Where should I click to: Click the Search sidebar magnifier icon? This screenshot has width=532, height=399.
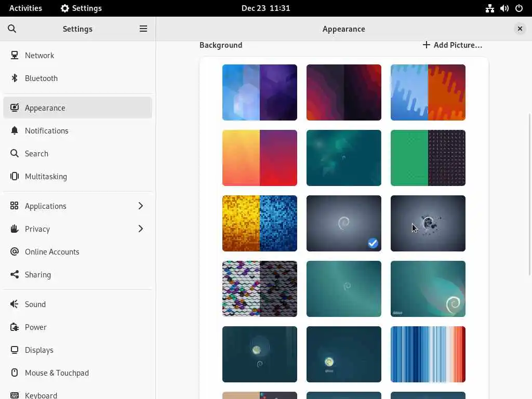tap(14, 153)
